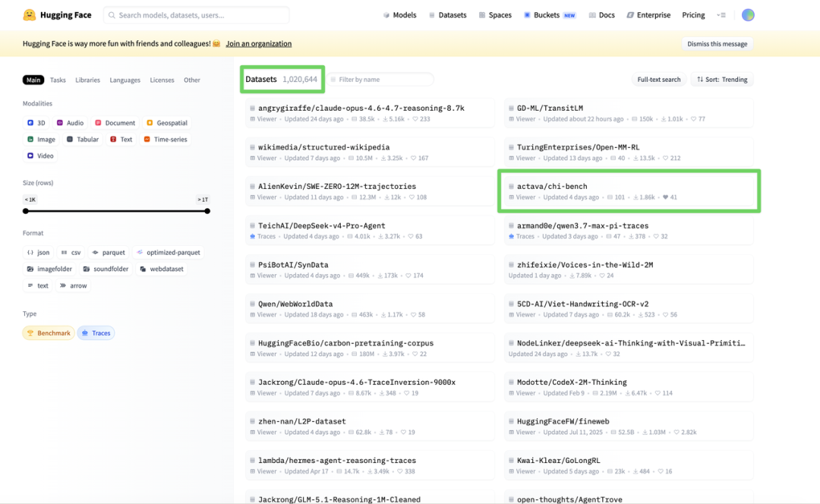The height and width of the screenshot is (504, 820).
Task: Toggle the Benchmark type filter
Action: click(x=49, y=333)
